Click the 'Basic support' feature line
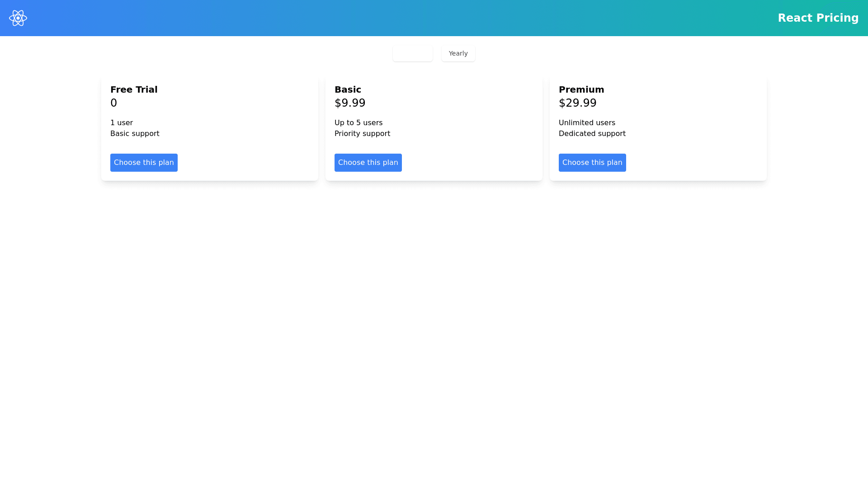Viewport: 868px width, 488px height. click(x=135, y=134)
